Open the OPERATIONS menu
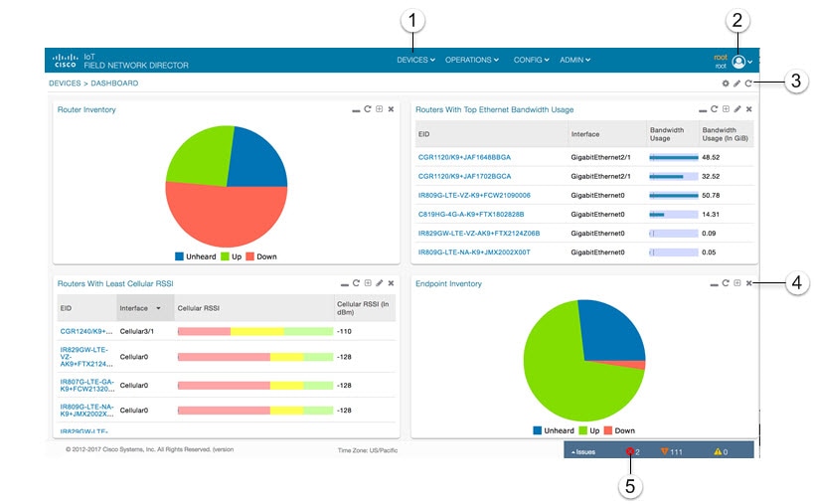 click(471, 60)
